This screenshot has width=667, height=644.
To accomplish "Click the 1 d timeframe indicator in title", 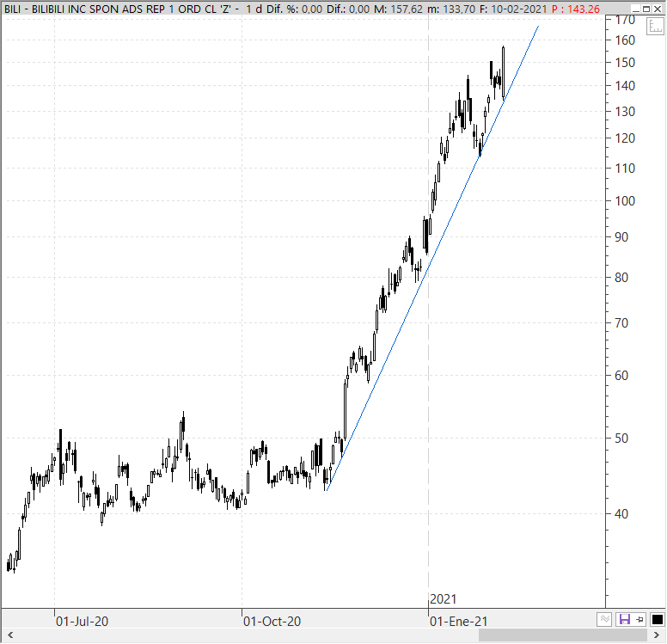I will pos(254,9).
